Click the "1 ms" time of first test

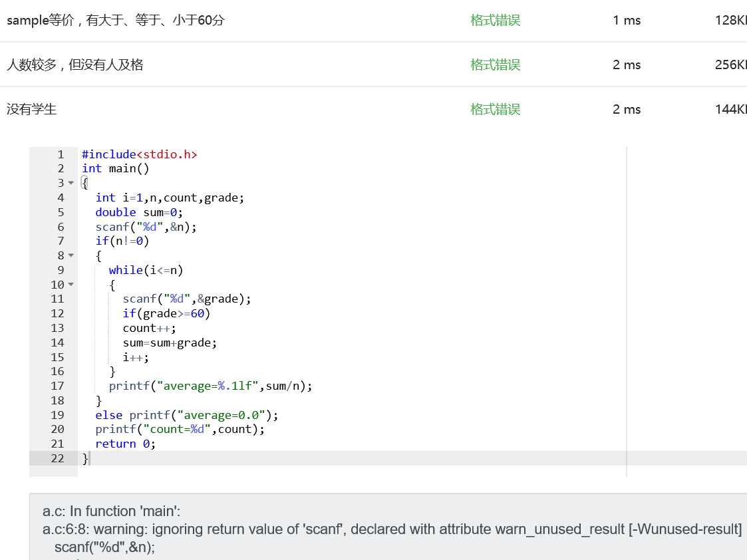click(x=627, y=21)
